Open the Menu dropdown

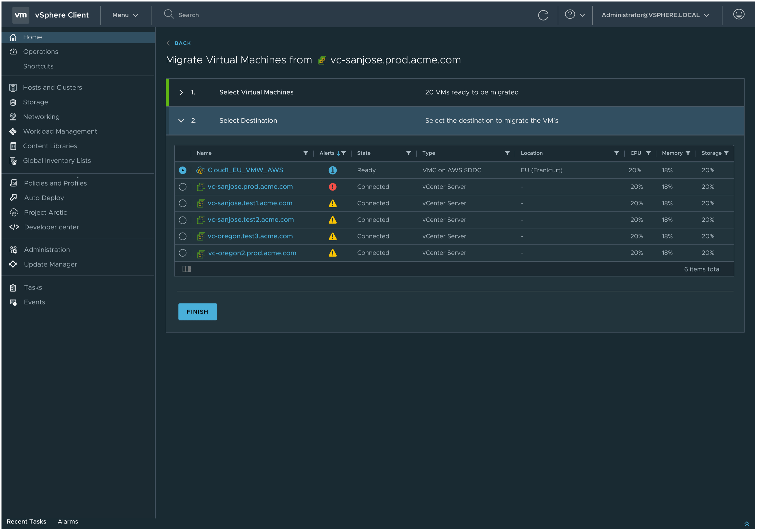pos(125,15)
